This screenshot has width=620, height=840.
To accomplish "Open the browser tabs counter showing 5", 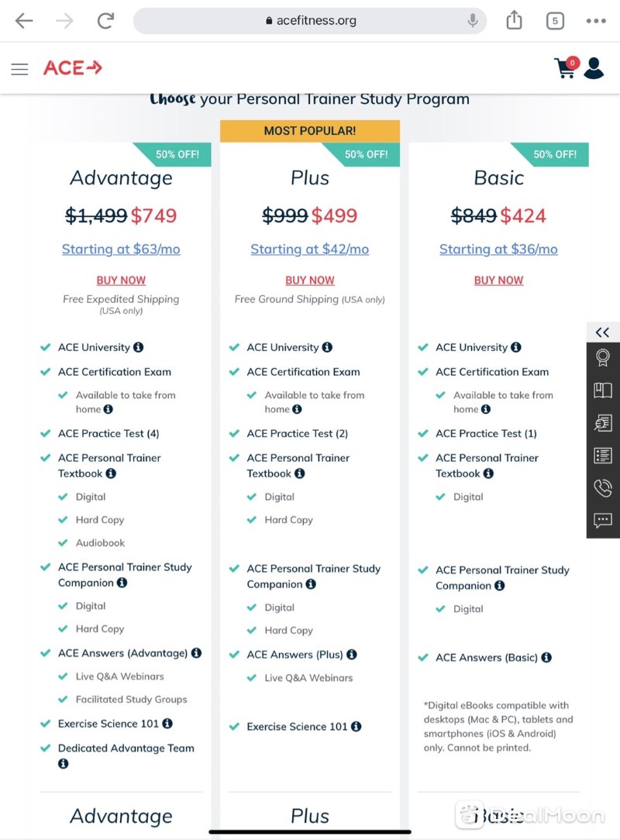I will pyautogui.click(x=555, y=21).
